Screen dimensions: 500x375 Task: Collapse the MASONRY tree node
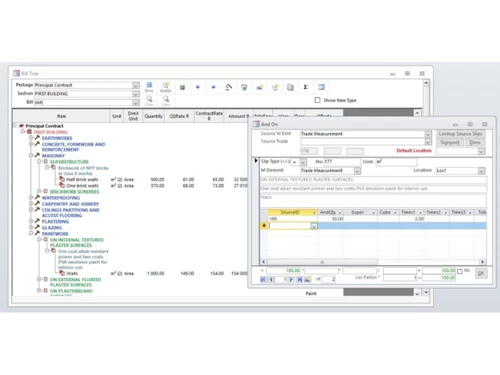[x=31, y=155]
